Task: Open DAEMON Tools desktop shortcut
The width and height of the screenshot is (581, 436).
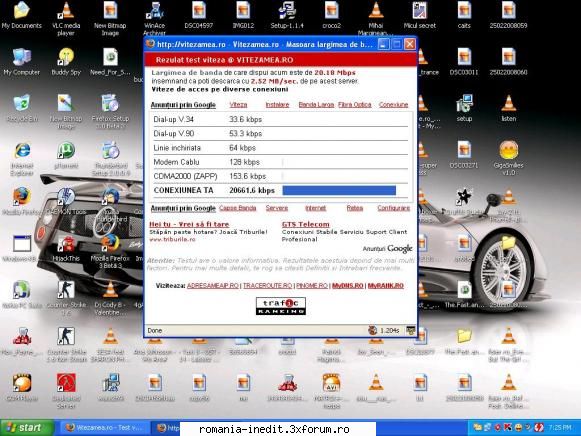Action: tap(66, 202)
